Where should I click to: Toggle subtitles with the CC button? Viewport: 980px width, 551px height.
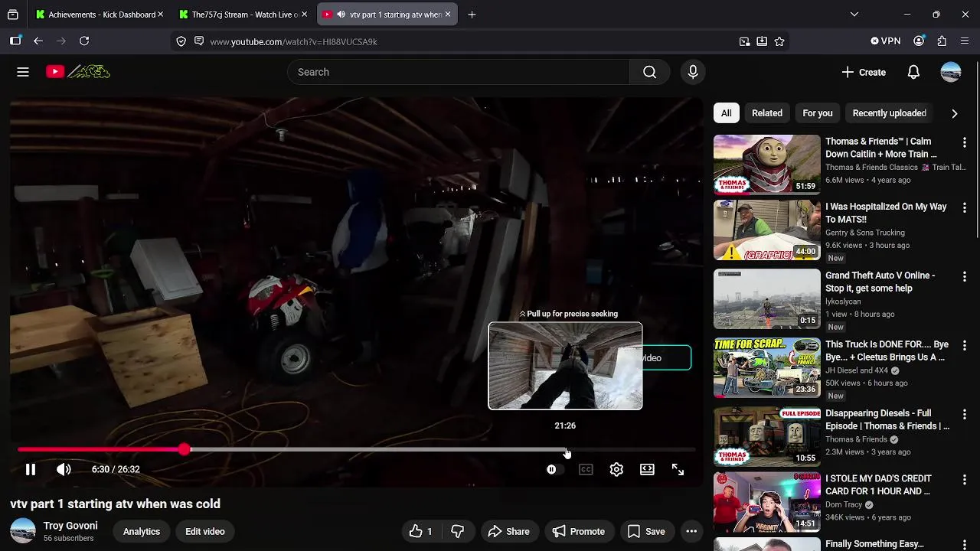tap(586, 469)
